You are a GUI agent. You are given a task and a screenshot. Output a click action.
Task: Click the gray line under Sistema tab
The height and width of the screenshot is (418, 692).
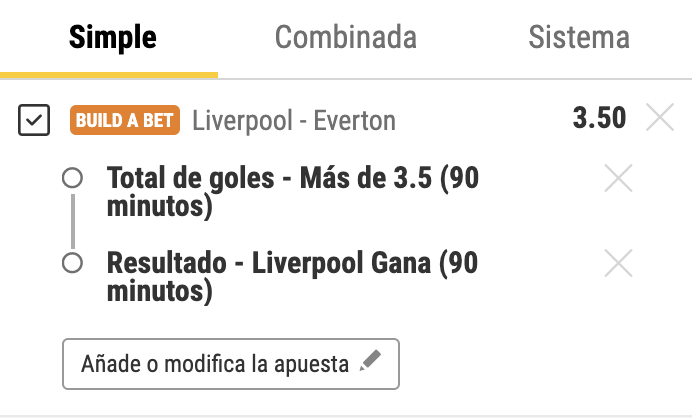(579, 78)
